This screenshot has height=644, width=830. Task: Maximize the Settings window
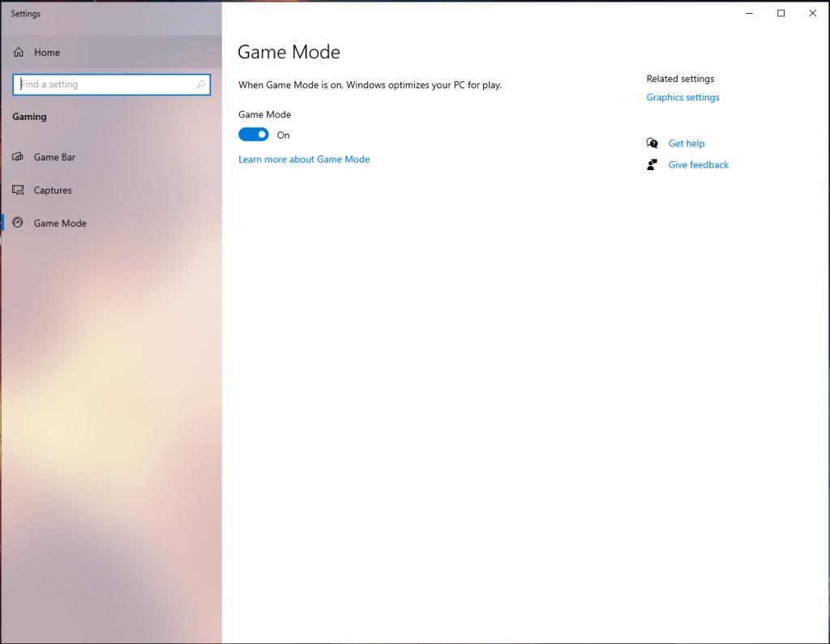(x=781, y=13)
